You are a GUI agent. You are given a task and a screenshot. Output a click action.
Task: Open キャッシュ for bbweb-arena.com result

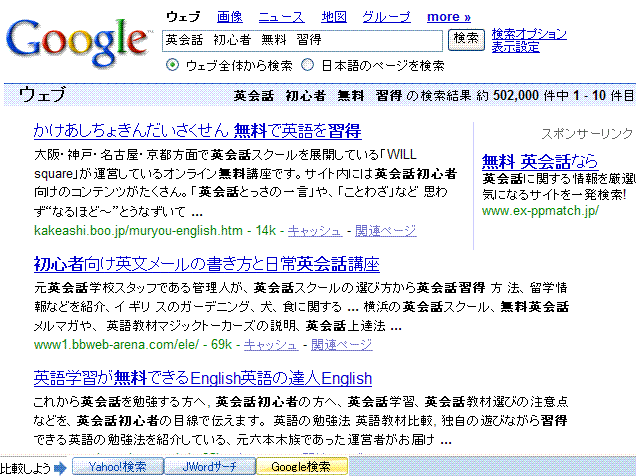(271, 345)
